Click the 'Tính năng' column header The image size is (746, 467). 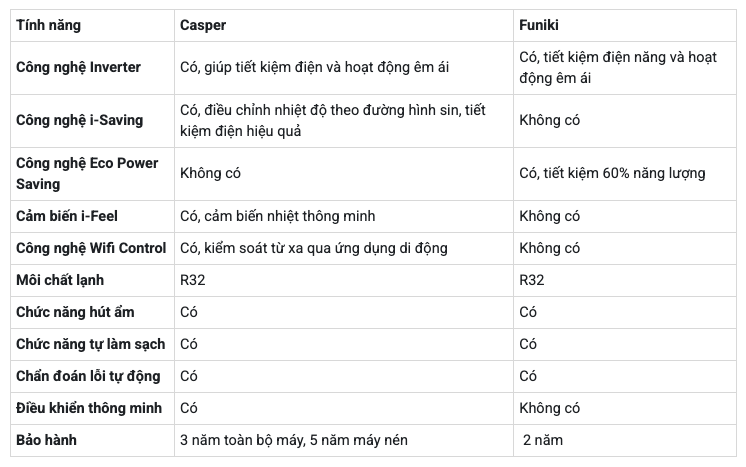pyautogui.click(x=48, y=25)
